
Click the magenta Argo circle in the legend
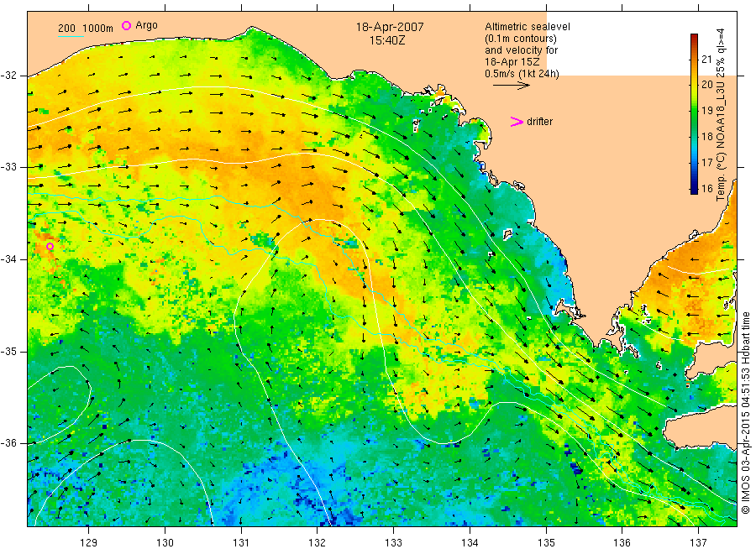[x=126, y=25]
